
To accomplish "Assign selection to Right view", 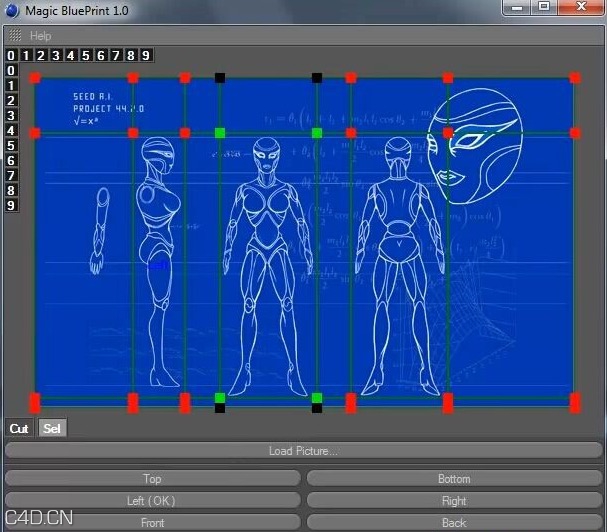I will (x=454, y=501).
